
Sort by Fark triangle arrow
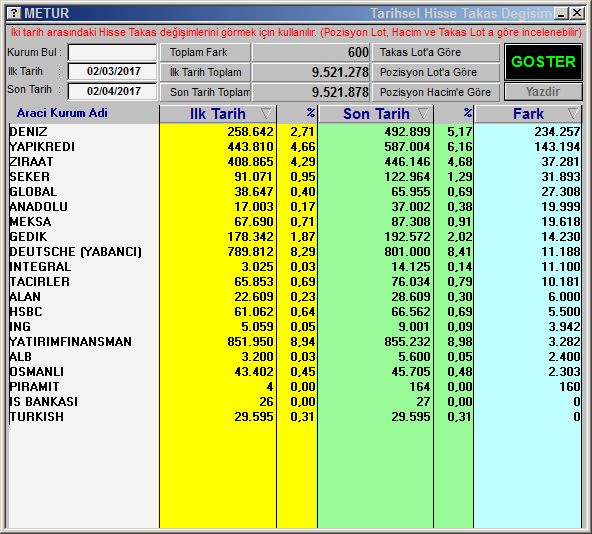click(x=573, y=113)
